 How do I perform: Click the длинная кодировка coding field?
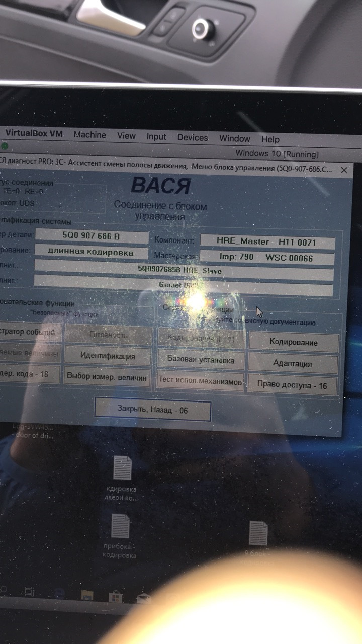point(90,252)
